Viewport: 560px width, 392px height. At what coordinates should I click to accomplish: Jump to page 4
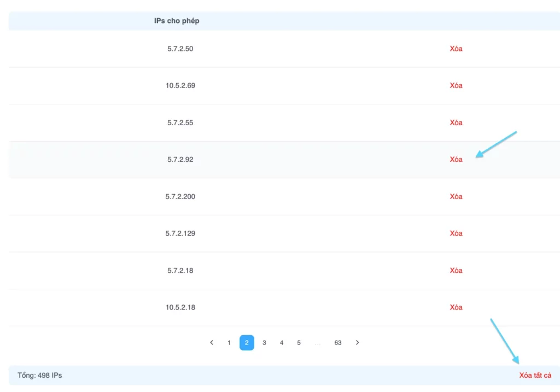[282, 343]
